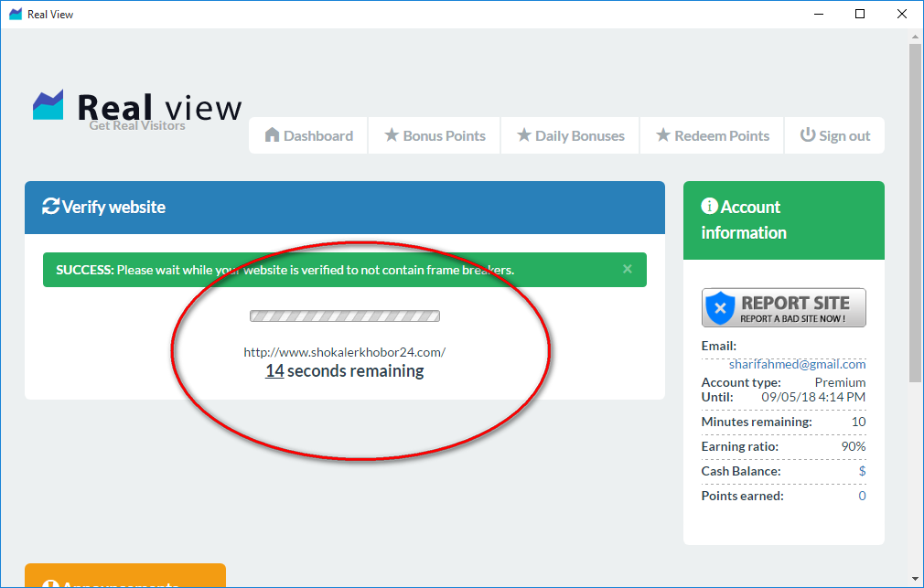
Task: Click the Report Site button
Action: pyautogui.click(x=783, y=307)
